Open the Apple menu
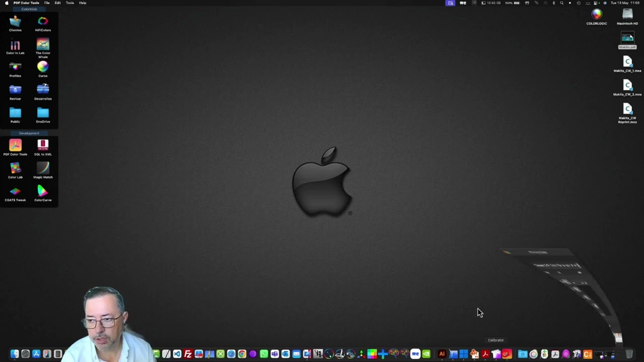 tap(7, 3)
